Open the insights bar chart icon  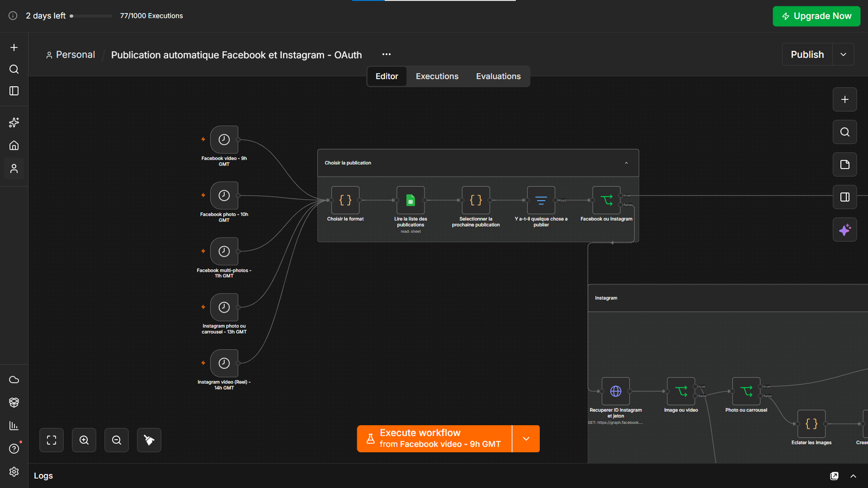(x=14, y=426)
